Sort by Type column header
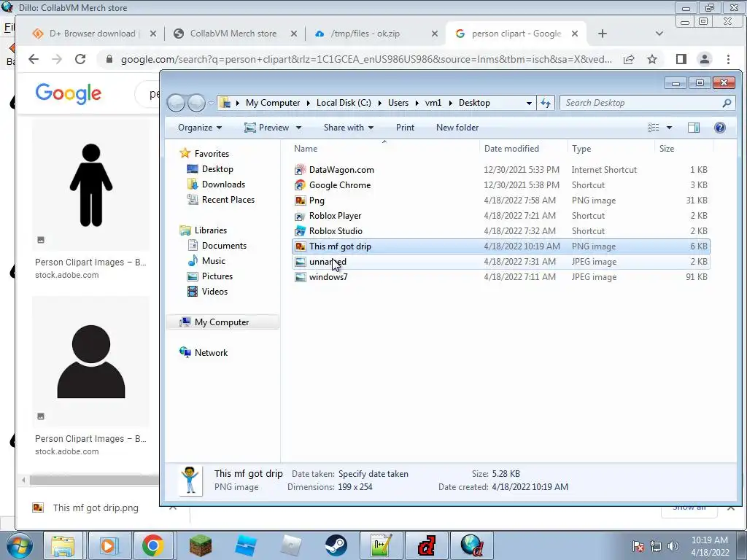 coord(611,149)
